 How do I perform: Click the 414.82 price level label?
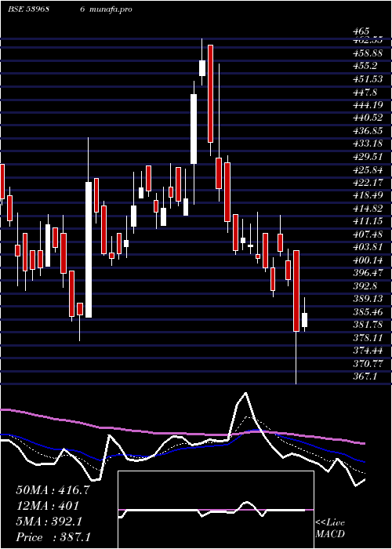pos(368,208)
